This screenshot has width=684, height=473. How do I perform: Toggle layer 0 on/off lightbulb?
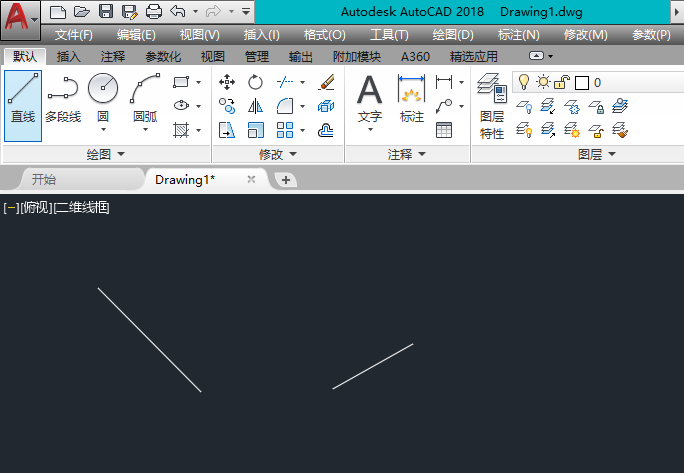click(523, 82)
